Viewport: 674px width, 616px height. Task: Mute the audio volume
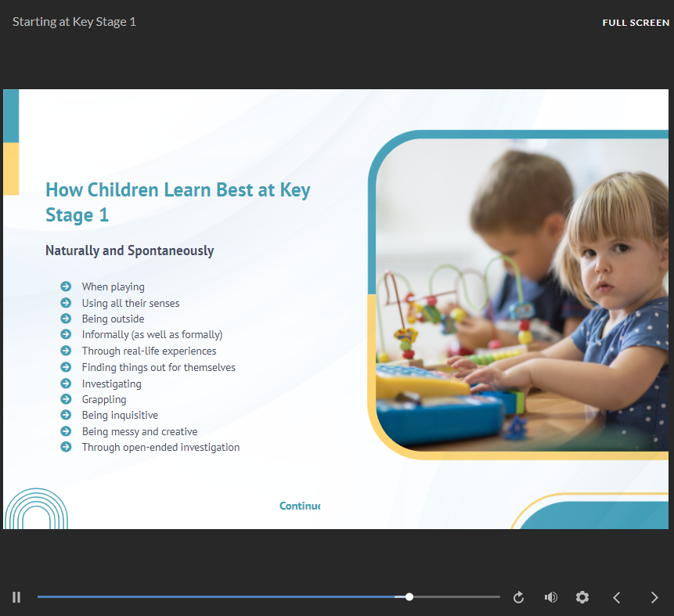(550, 597)
